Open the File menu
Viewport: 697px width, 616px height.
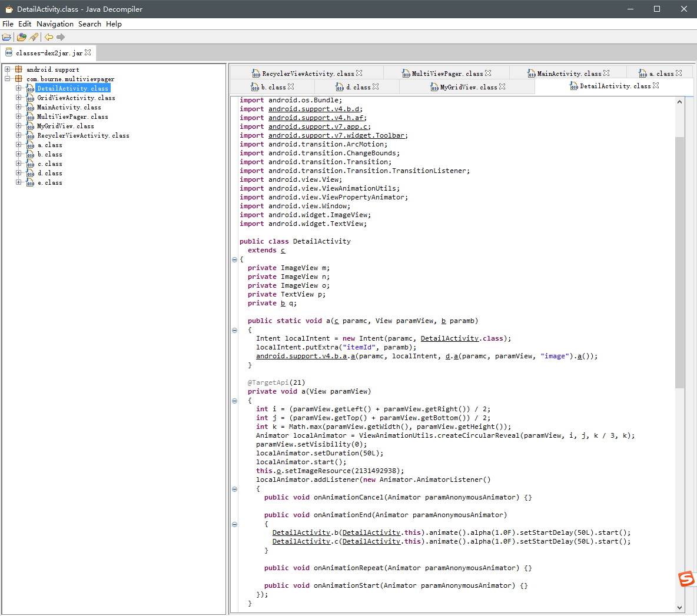click(8, 24)
